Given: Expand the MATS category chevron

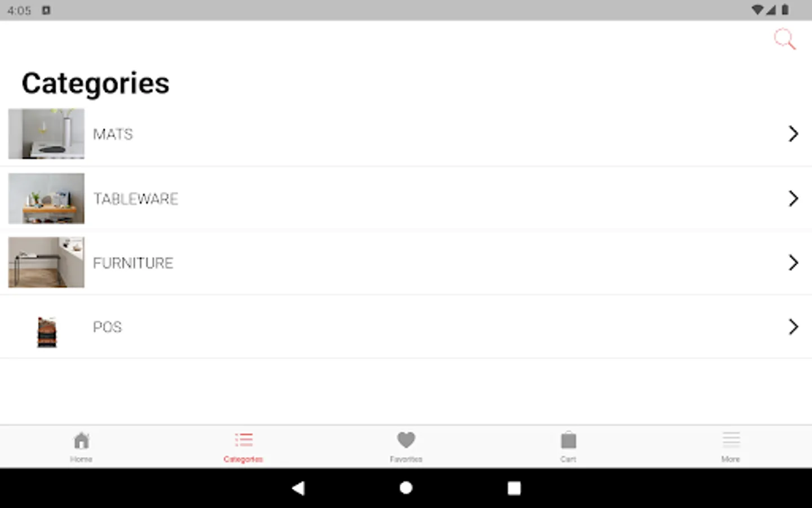Looking at the screenshot, I should (793, 134).
